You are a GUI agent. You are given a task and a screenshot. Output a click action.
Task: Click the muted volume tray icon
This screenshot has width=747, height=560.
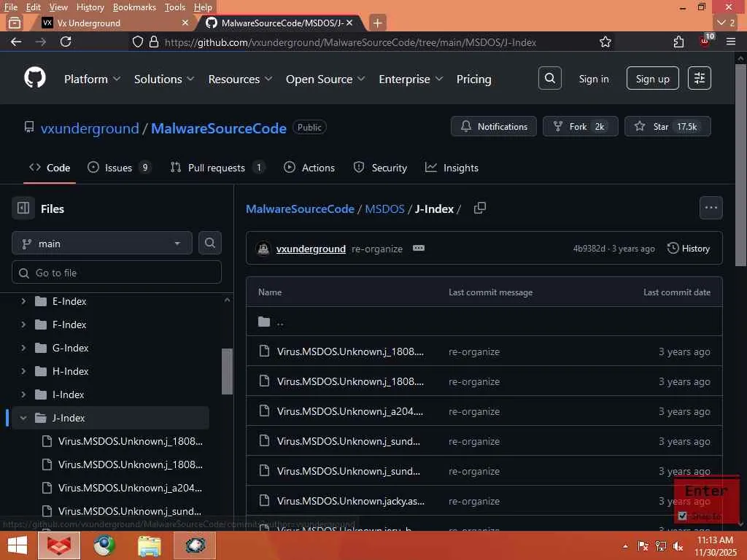coord(678,546)
